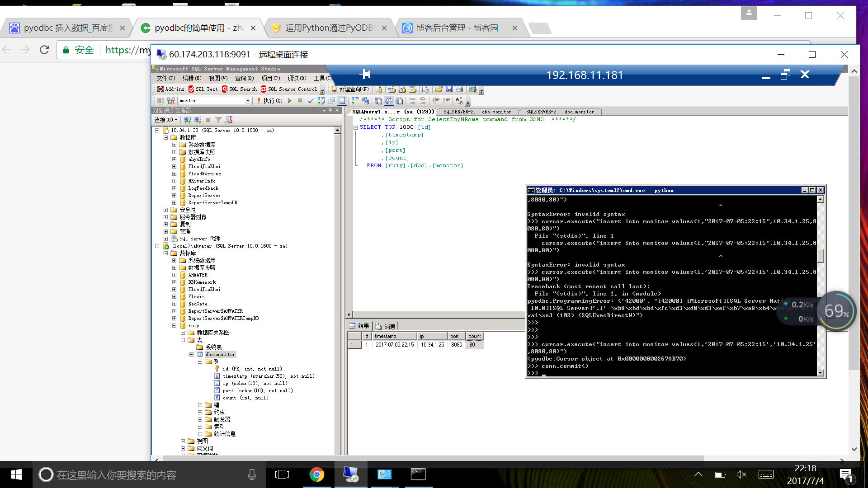Expand the FloodWarning database node

point(174,174)
